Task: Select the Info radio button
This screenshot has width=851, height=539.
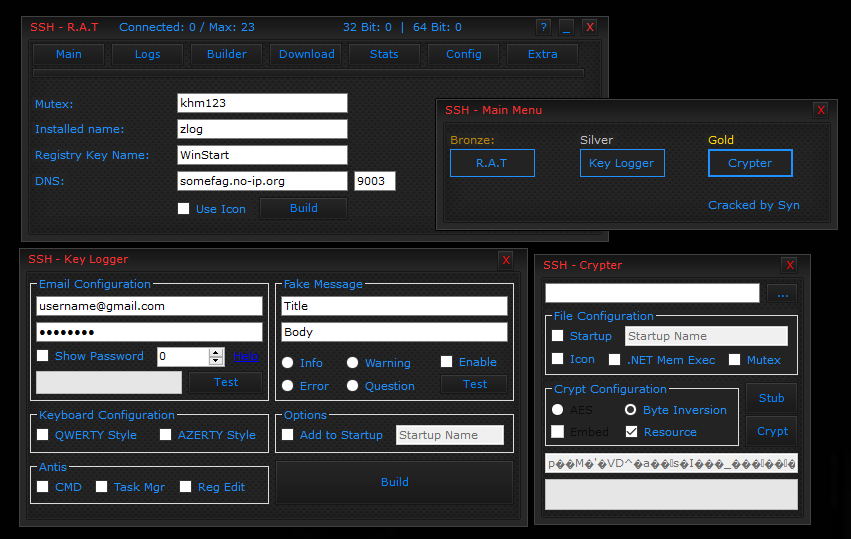Action: tap(288, 363)
